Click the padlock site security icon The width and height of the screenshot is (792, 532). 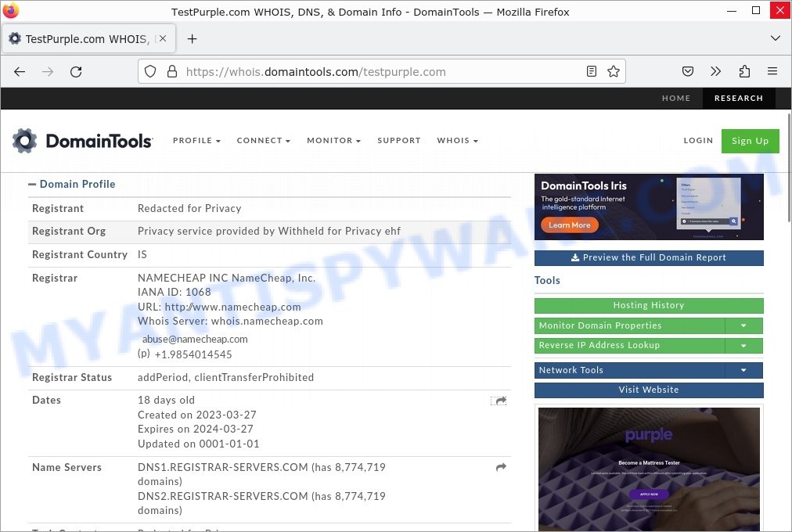click(172, 71)
